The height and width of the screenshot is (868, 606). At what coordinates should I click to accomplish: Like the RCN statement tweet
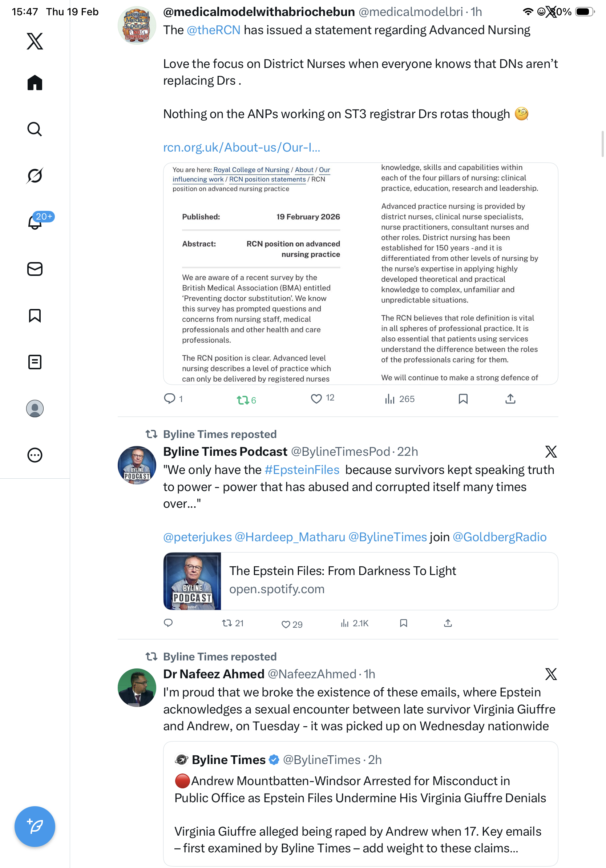coord(322,398)
